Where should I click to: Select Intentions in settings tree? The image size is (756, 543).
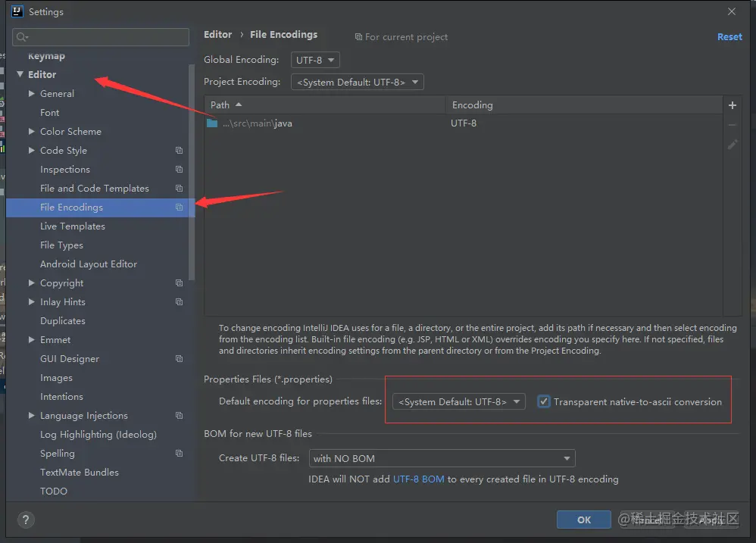pos(61,397)
